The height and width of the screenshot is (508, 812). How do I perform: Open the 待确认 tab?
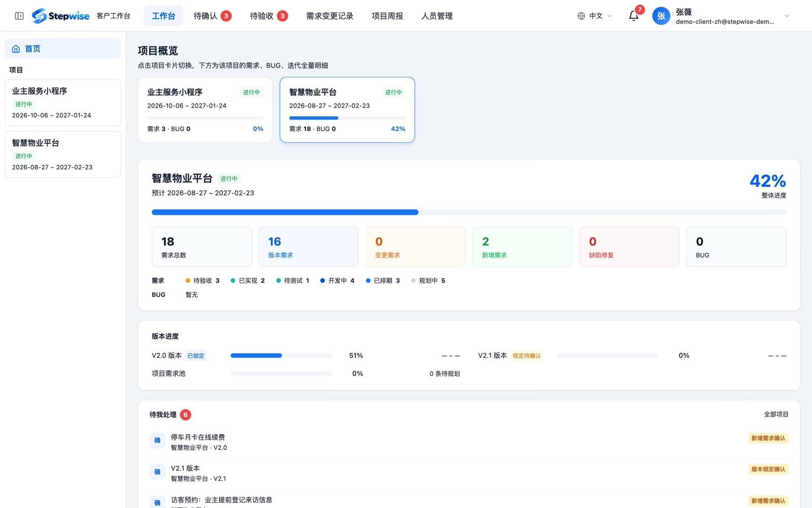click(x=212, y=16)
